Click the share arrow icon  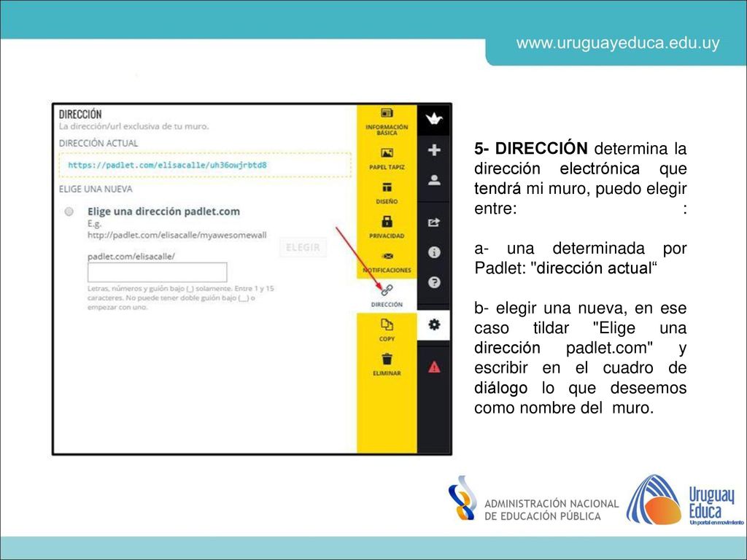coord(433,222)
